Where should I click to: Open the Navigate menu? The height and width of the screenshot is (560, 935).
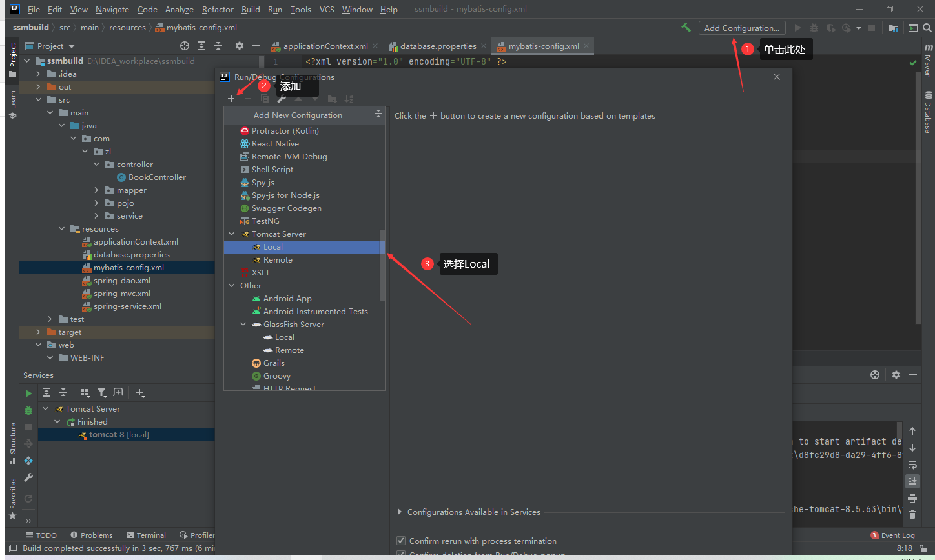click(112, 9)
